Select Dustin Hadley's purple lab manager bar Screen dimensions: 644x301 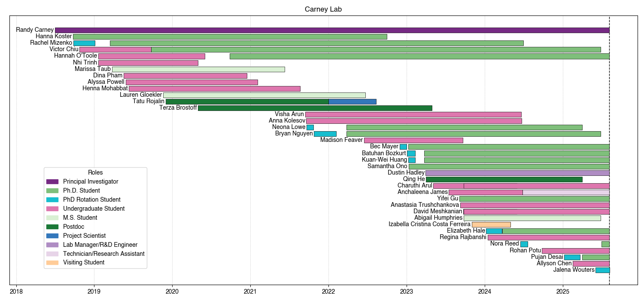tap(517, 173)
